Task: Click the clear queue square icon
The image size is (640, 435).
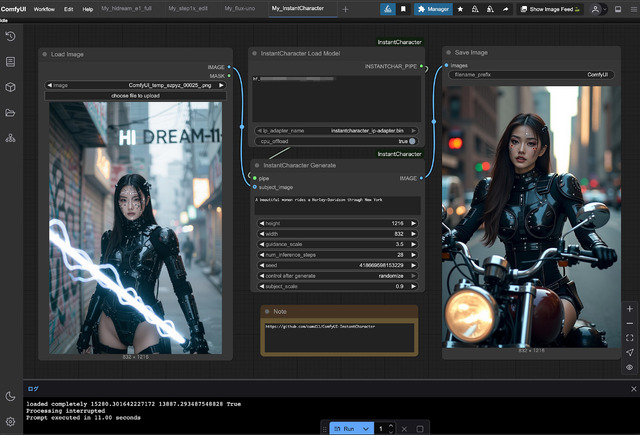Action: [x=420, y=429]
